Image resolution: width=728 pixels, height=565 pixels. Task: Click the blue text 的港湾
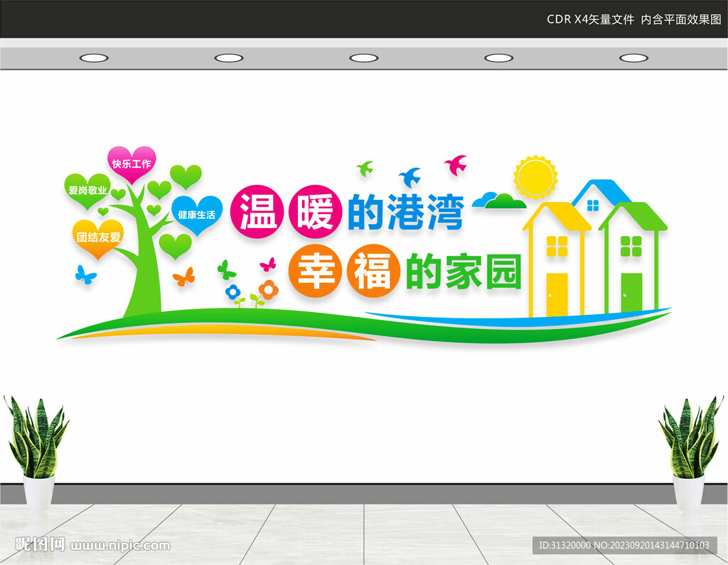click(406, 212)
